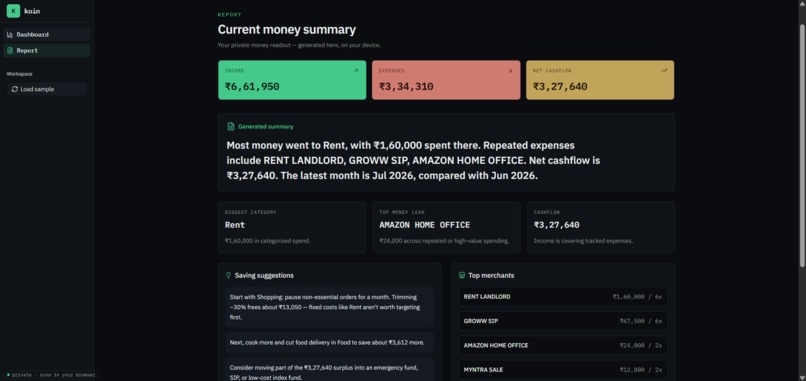Viewport: 806px width, 381px height.
Task: Click the ₹24,000 / 2x amount
Action: 641,346
